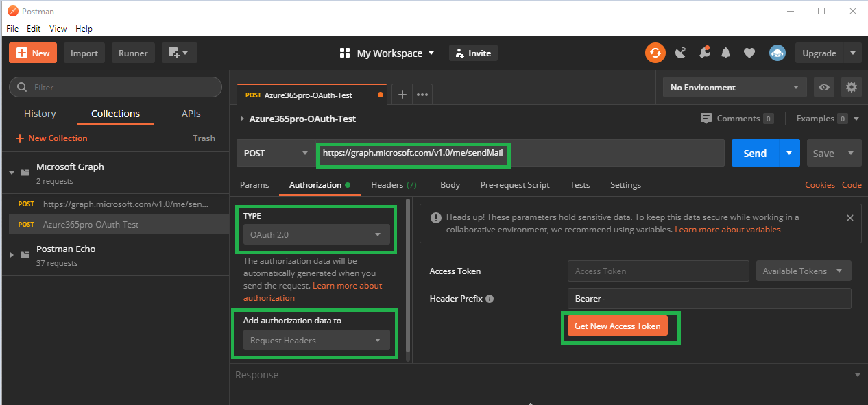Screen dimensions: 868x405
Task: Open the Upgrade dropdown arrow
Action: [853, 53]
